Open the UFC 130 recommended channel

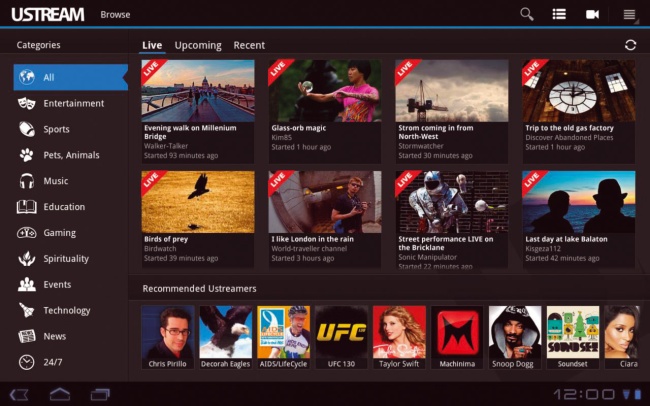(341, 333)
